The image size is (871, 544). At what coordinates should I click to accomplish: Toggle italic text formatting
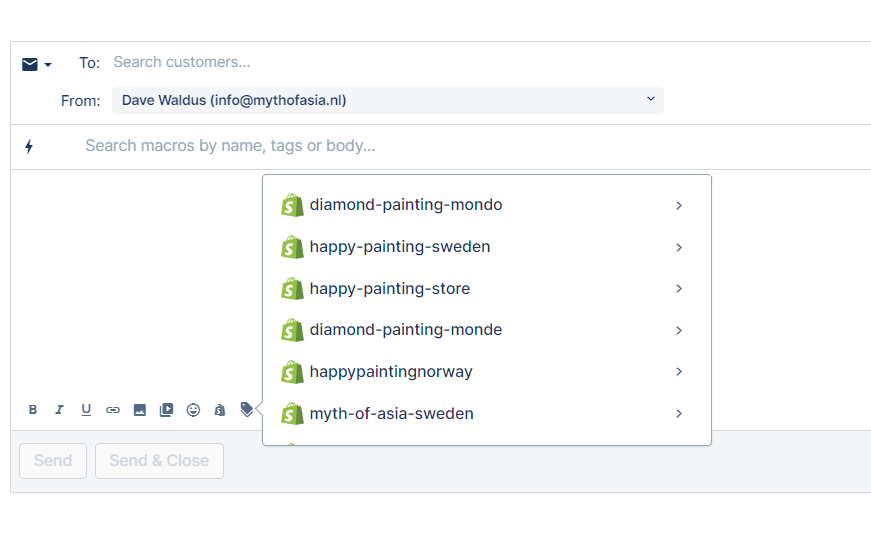[x=59, y=410]
